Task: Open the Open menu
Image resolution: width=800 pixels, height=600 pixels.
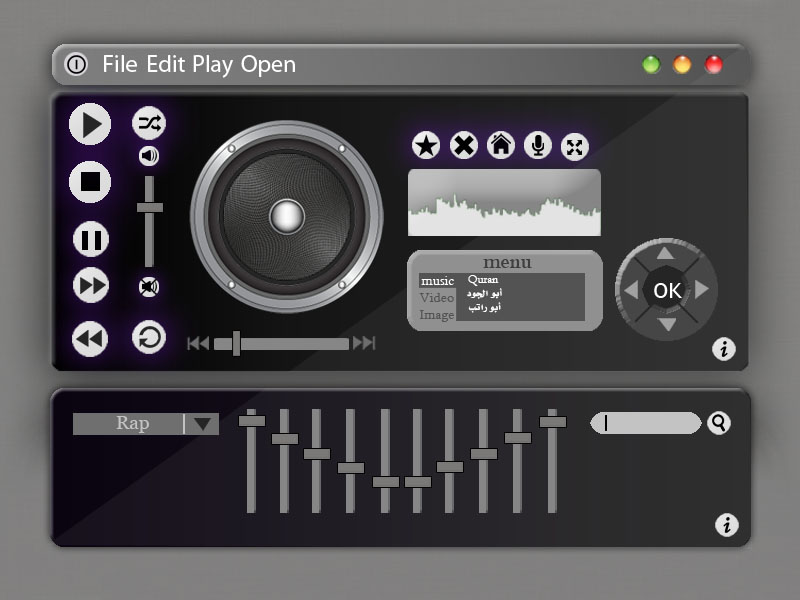Action: click(268, 66)
